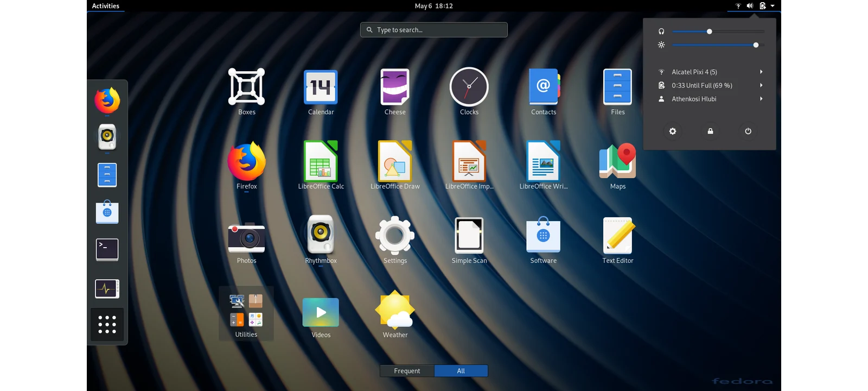
Task: Open the Files cabinet icon in the dock
Action: [x=107, y=175]
